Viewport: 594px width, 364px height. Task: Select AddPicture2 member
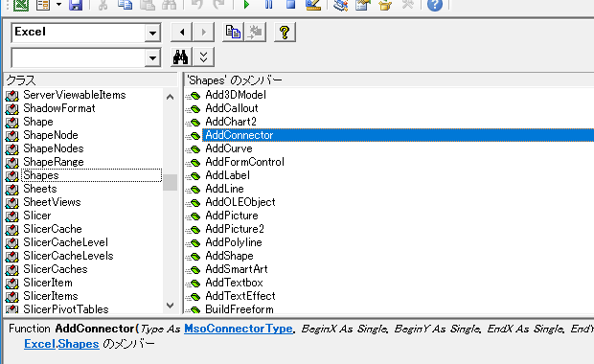235,229
